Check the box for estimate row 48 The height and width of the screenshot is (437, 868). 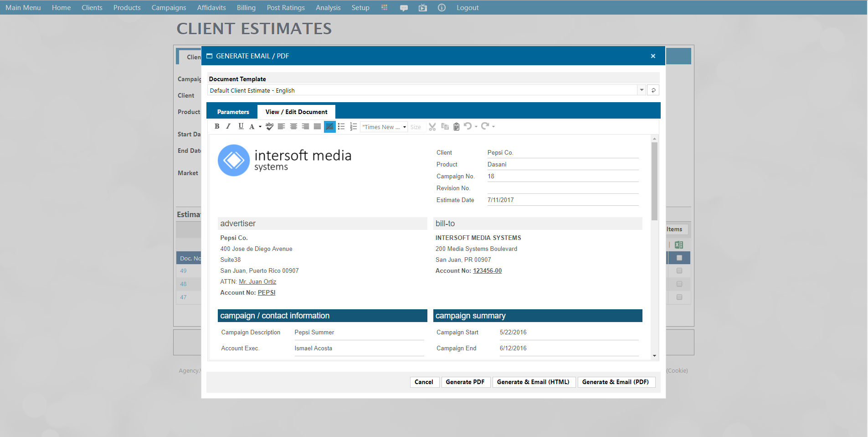coord(679,284)
